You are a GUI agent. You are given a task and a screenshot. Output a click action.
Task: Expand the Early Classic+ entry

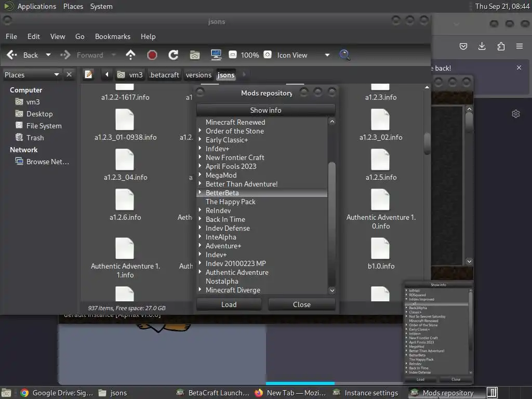tap(200, 139)
